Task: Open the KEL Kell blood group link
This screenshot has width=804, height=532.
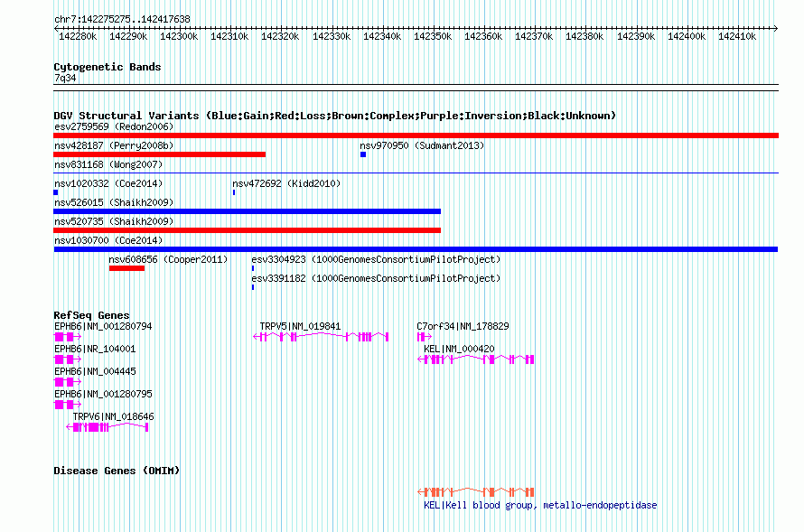Action: [540, 505]
